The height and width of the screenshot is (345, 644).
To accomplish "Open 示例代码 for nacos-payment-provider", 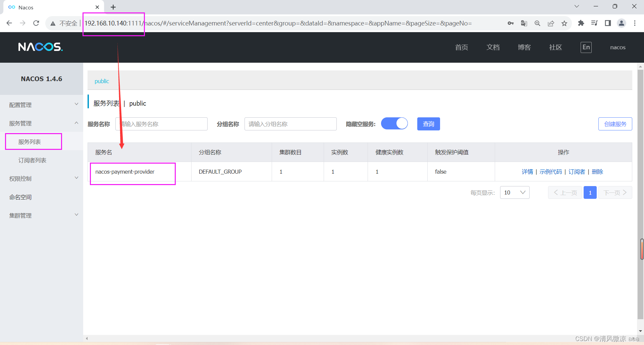I will [550, 172].
